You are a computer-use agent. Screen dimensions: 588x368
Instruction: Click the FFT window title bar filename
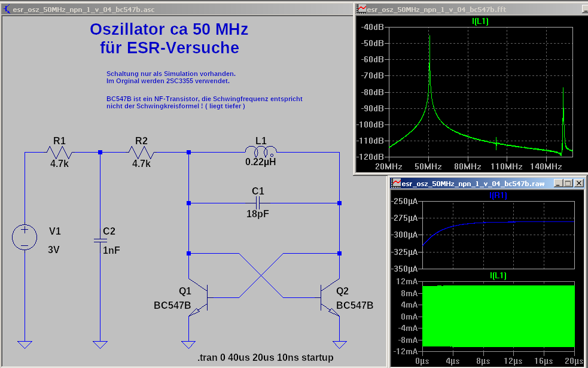tap(437, 10)
